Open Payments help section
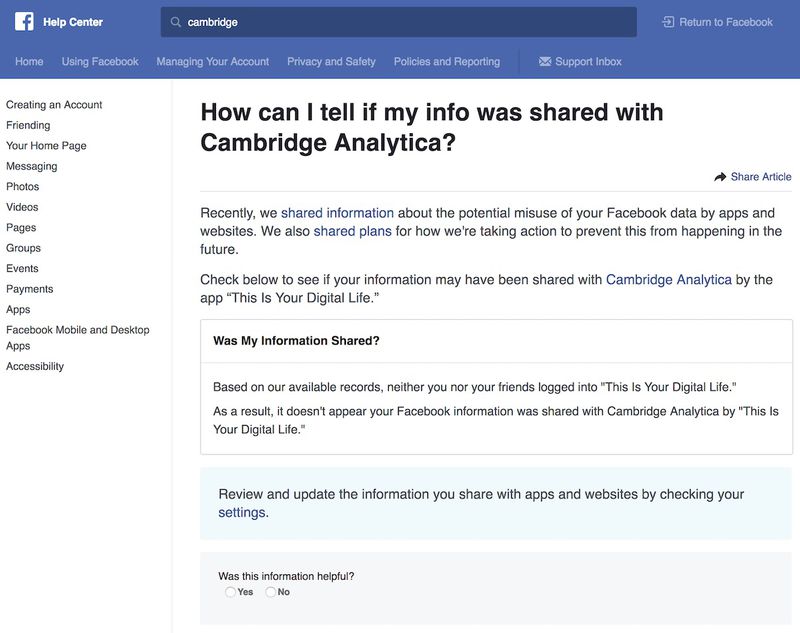The image size is (800, 633). [28, 288]
